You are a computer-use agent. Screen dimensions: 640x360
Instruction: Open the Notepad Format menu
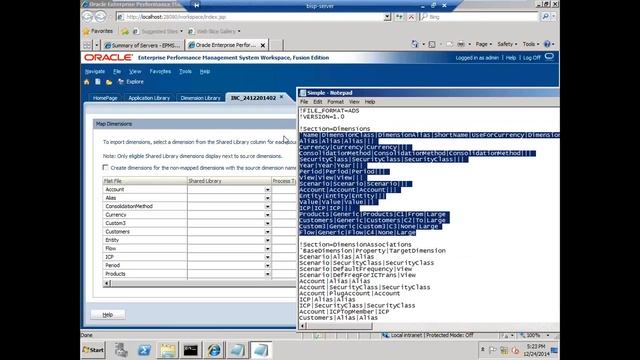point(335,102)
